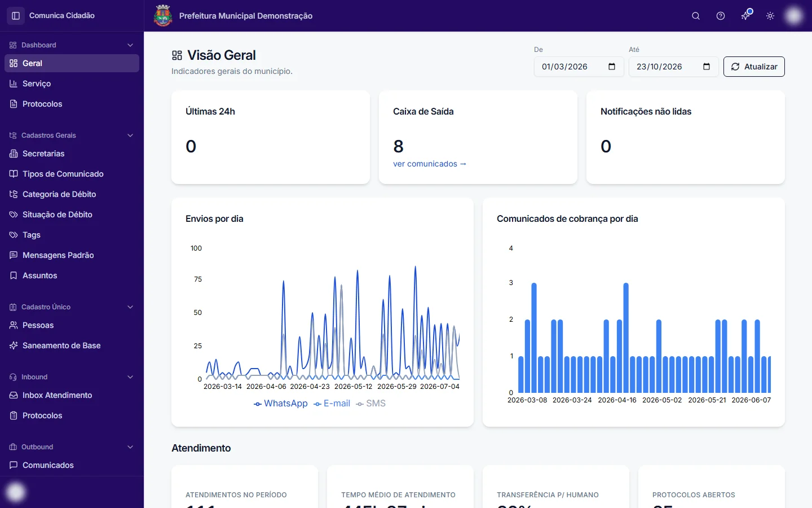Open Saneamento de Base
812x508 pixels.
click(72, 345)
